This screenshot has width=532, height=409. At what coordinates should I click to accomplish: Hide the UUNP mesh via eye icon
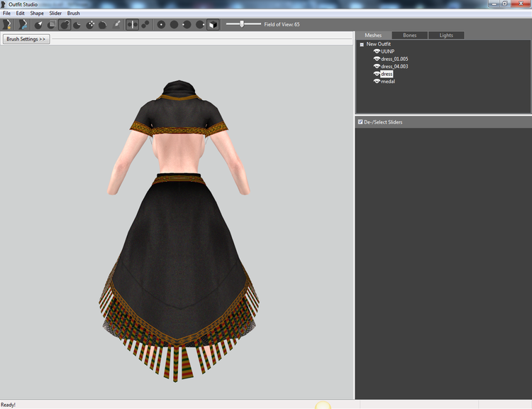[x=377, y=51]
